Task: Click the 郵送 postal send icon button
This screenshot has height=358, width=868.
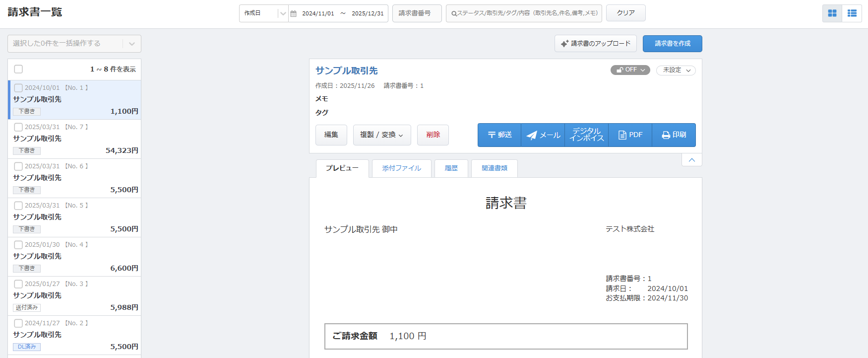Action: click(x=499, y=135)
